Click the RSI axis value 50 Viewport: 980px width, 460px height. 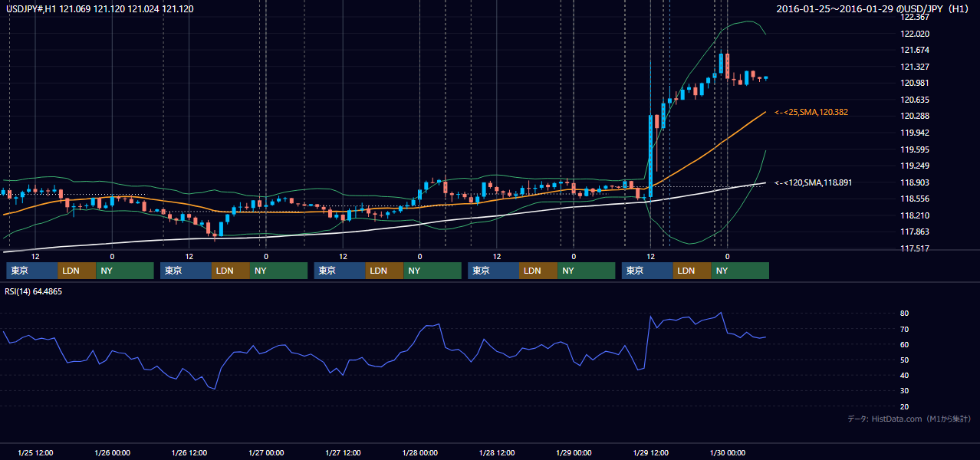click(x=905, y=360)
